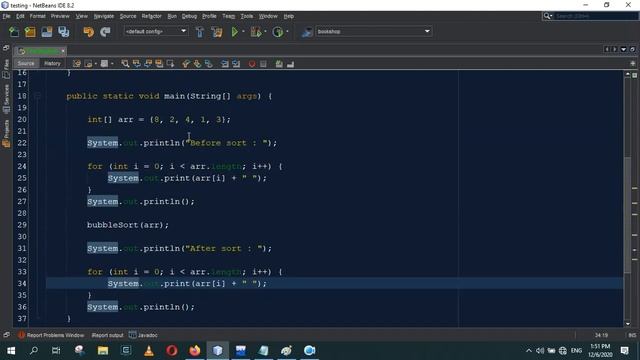
Task: Expand the Files side panel
Action: (6, 69)
